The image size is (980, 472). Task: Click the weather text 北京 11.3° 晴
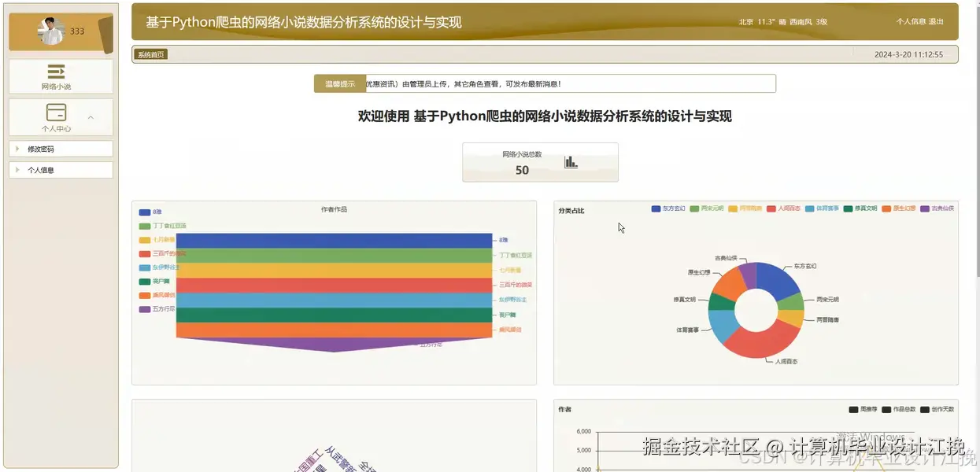tap(763, 22)
